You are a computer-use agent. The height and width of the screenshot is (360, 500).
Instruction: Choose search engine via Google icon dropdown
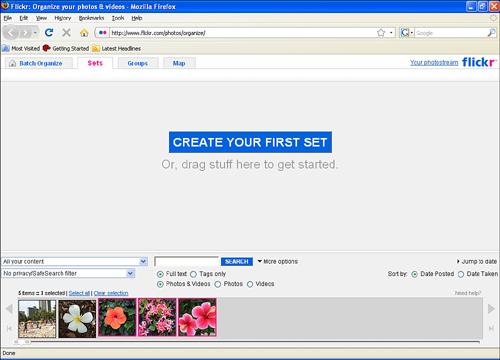pyautogui.click(x=407, y=33)
